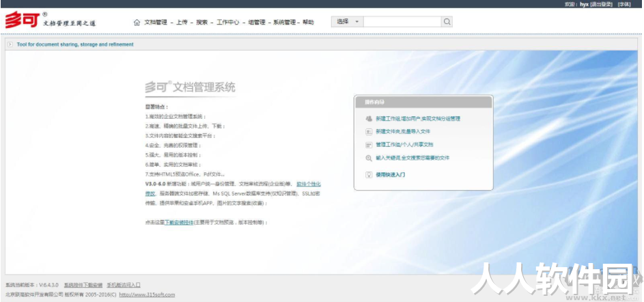
Task: Click the 手机版访问入口 footer link
Action: click(x=124, y=285)
